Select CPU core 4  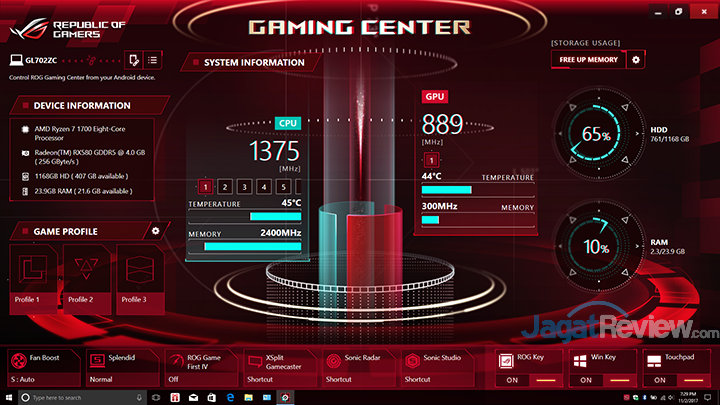click(264, 186)
